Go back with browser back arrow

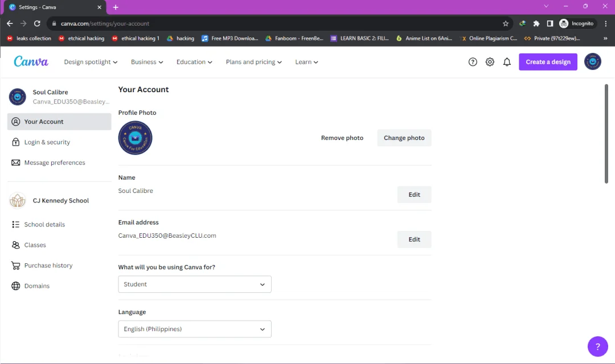(x=10, y=23)
